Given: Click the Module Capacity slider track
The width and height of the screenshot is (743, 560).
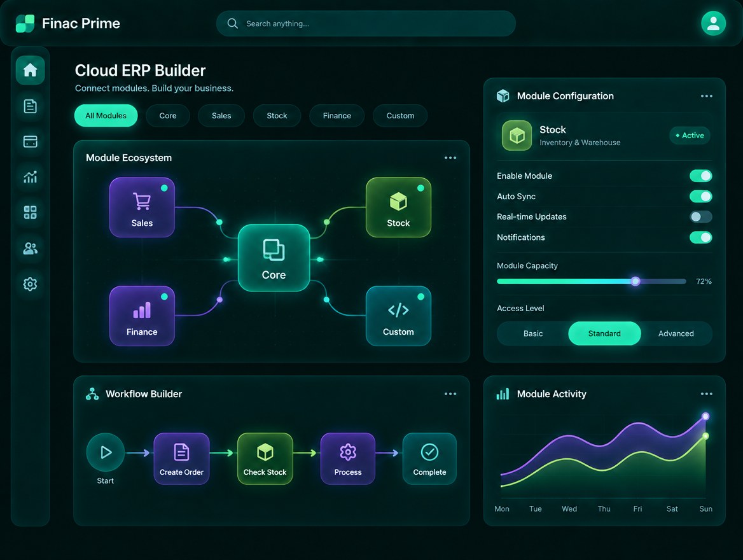Looking at the screenshot, I should click(x=592, y=281).
